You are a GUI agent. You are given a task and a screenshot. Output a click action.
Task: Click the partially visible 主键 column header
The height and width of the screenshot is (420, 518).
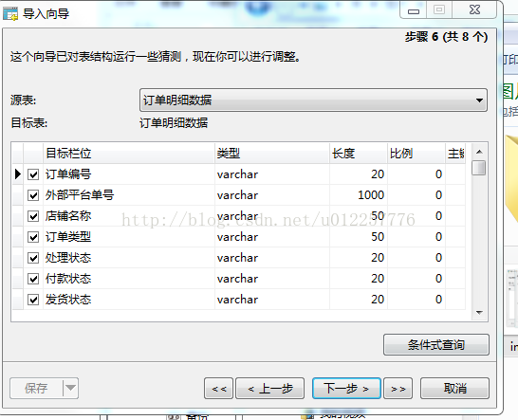(x=455, y=154)
